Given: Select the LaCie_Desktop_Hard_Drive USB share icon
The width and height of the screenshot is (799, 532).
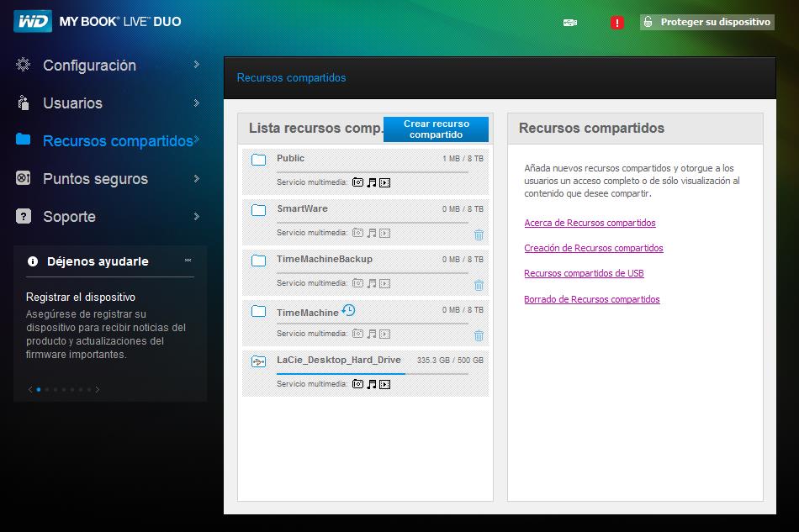Looking at the screenshot, I should [258, 362].
